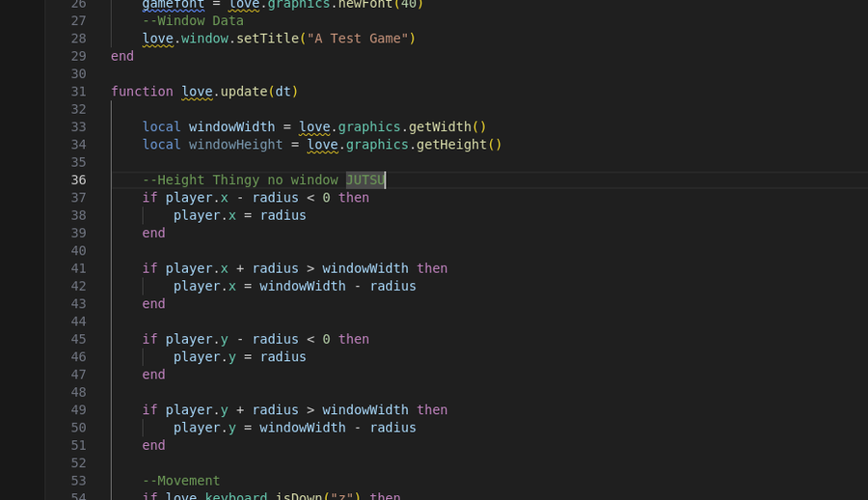Click 'setTitle' on line 28
Screen dimensions: 868x500
[267, 39]
